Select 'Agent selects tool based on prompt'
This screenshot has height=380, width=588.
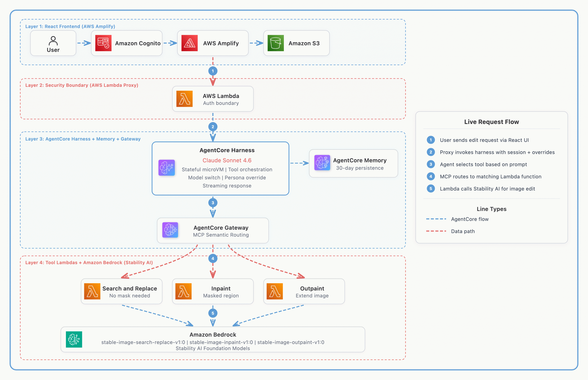(483, 164)
